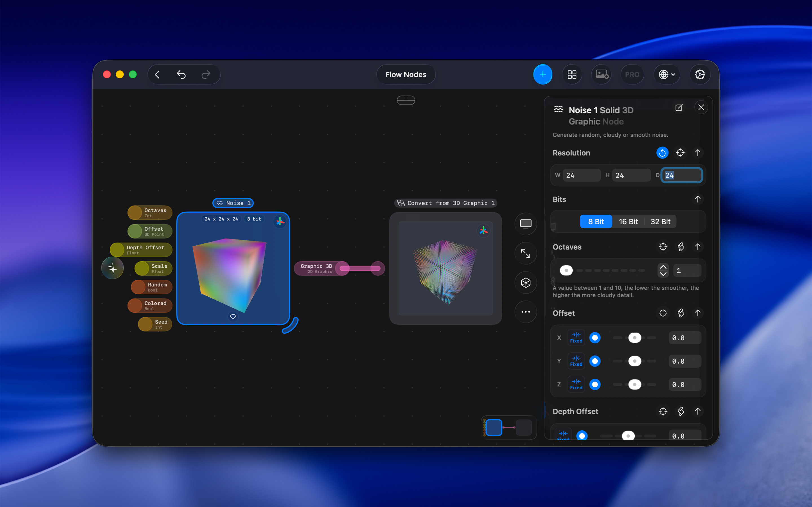Toggle the Fixed mode for Offset Y
This screenshot has width=812, height=507.
pyautogui.click(x=576, y=361)
